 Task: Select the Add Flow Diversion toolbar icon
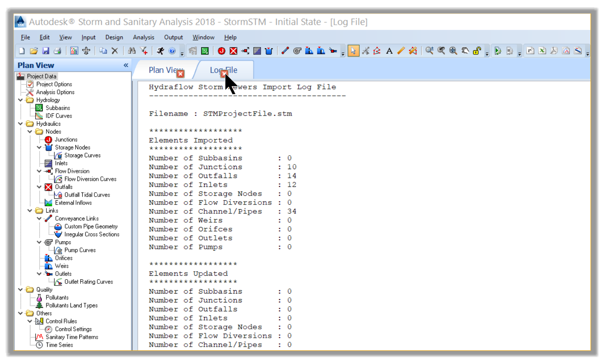click(x=245, y=51)
